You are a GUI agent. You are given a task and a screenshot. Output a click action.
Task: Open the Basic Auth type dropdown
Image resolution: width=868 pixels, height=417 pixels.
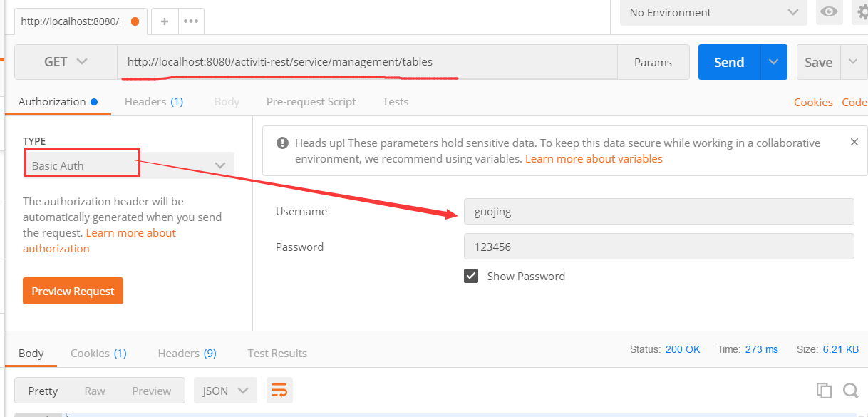click(128, 165)
